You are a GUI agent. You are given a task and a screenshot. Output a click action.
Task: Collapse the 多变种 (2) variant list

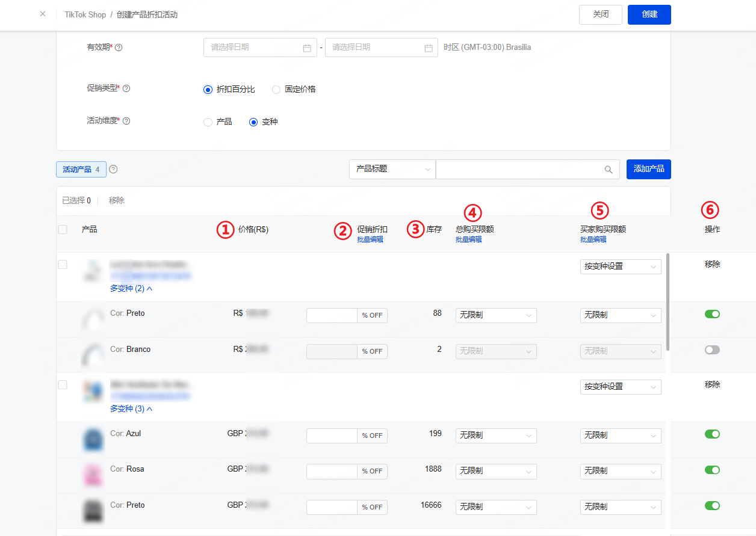pyautogui.click(x=131, y=289)
